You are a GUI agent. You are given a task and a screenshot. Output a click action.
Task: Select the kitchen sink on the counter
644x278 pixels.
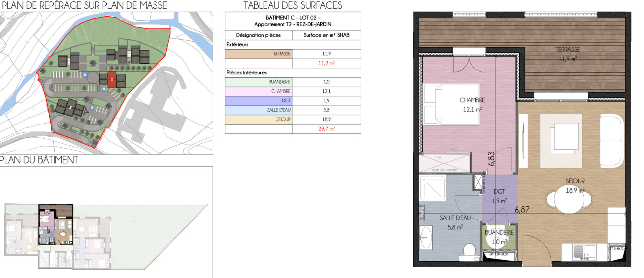584,252
